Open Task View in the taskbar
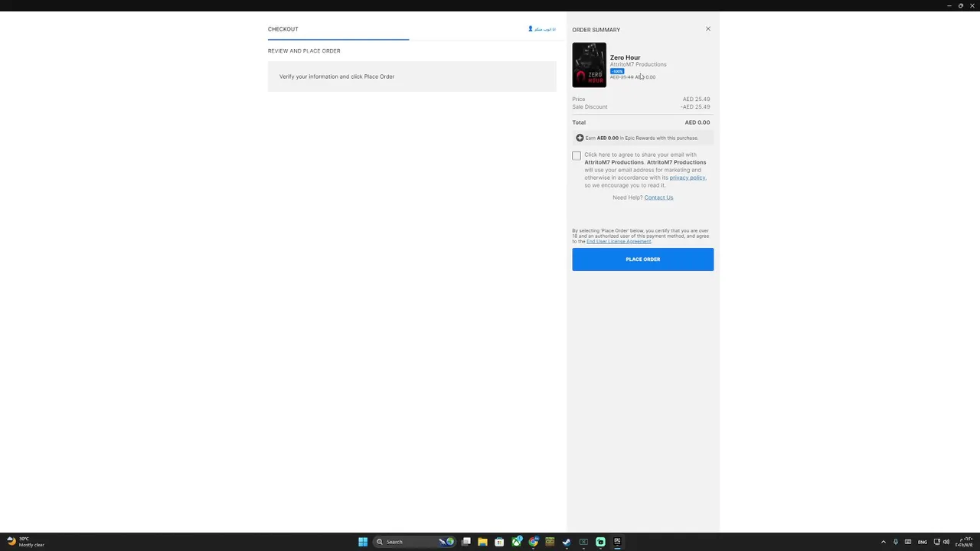 [465, 542]
